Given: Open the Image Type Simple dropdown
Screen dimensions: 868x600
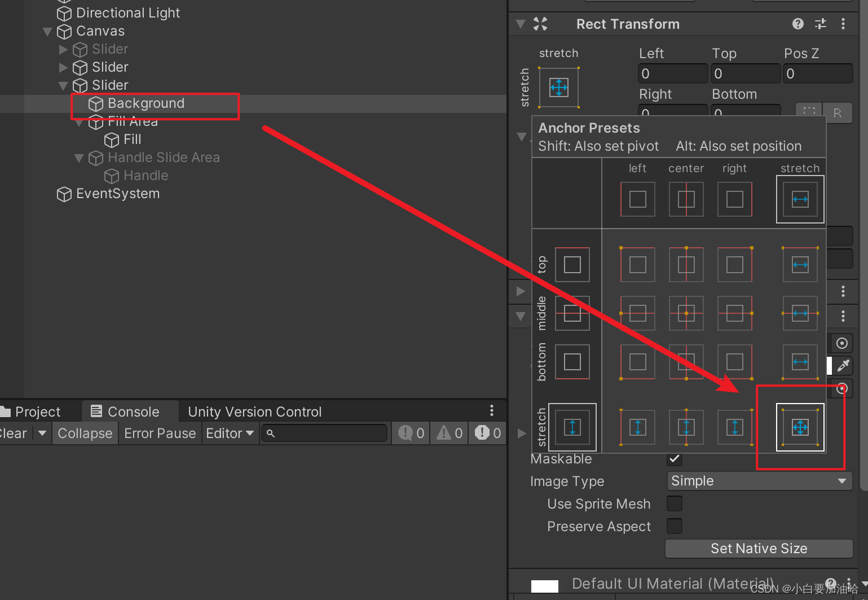Looking at the screenshot, I should click(x=759, y=481).
